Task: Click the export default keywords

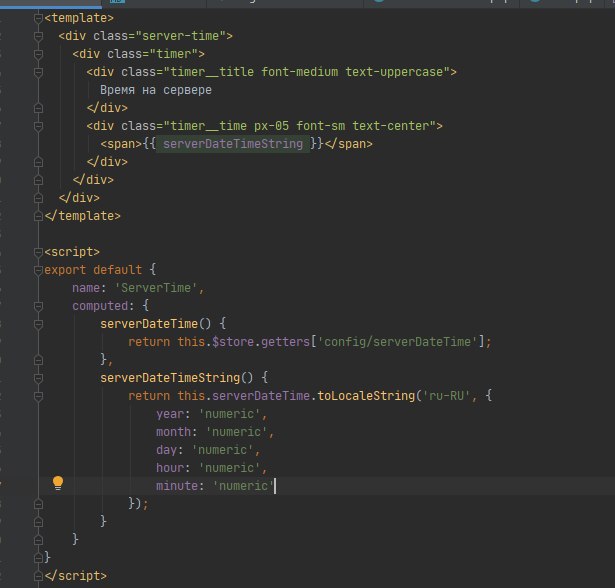Action: pos(93,270)
